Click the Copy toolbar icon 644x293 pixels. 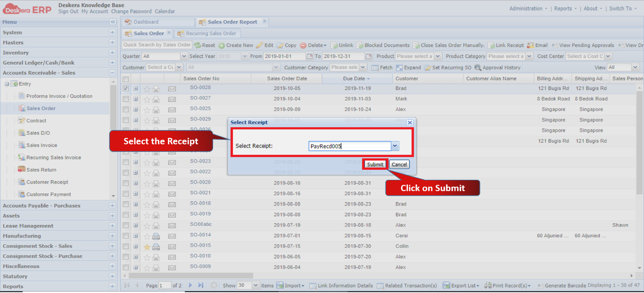point(280,45)
